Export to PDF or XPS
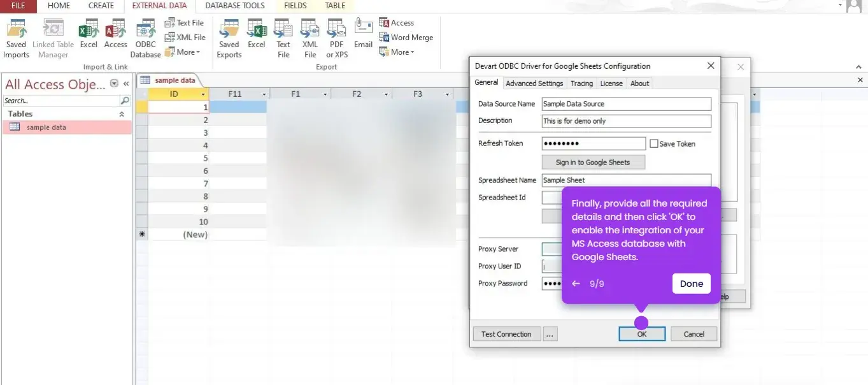 (337, 38)
